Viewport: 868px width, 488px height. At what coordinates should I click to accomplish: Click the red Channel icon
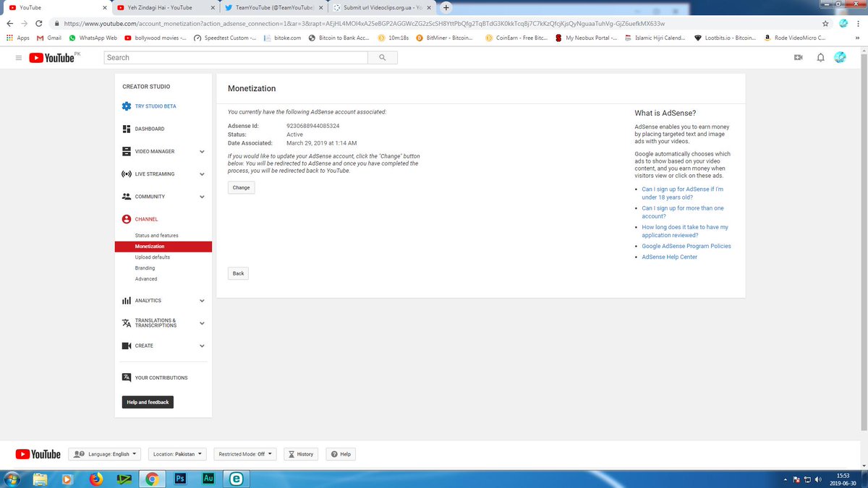(x=127, y=219)
